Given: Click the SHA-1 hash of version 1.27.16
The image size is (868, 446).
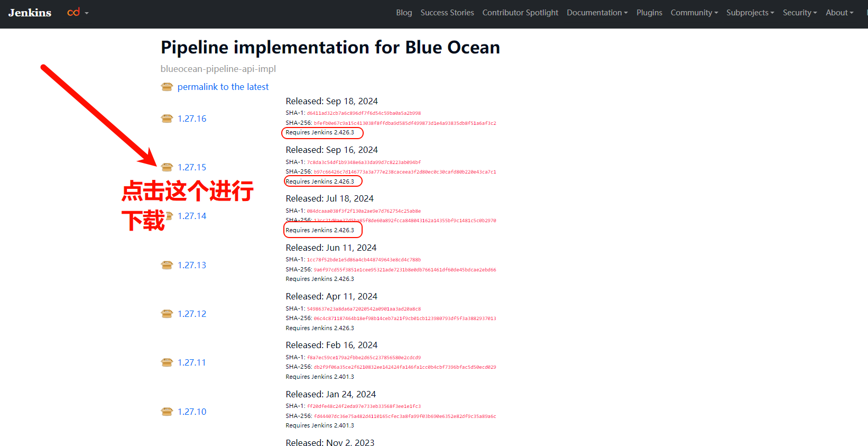Looking at the screenshot, I should point(364,113).
